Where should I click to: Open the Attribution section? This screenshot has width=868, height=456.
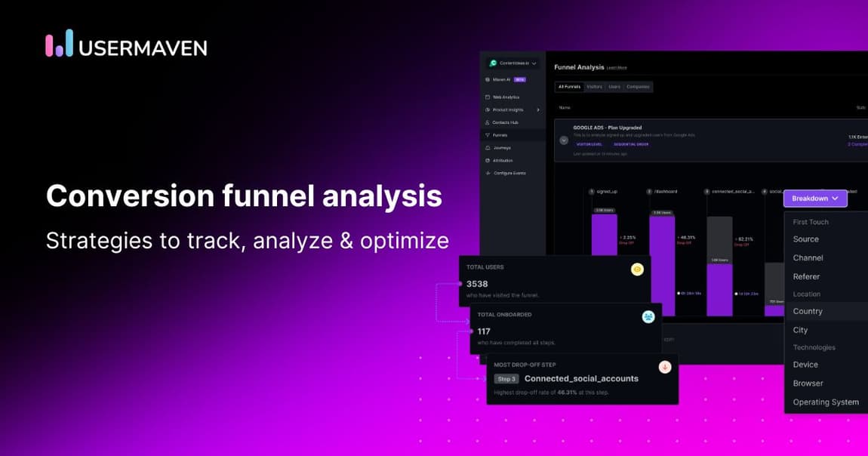click(x=503, y=160)
